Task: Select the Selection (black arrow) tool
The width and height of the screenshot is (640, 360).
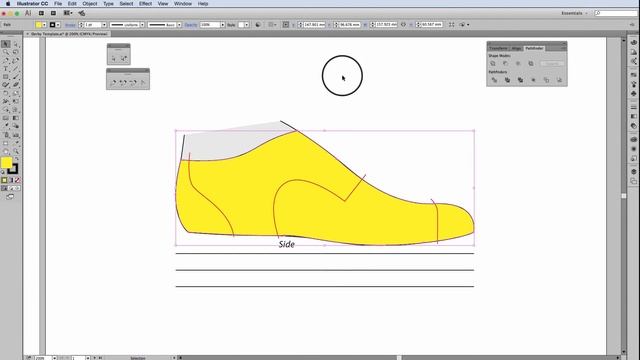Action: coord(6,44)
